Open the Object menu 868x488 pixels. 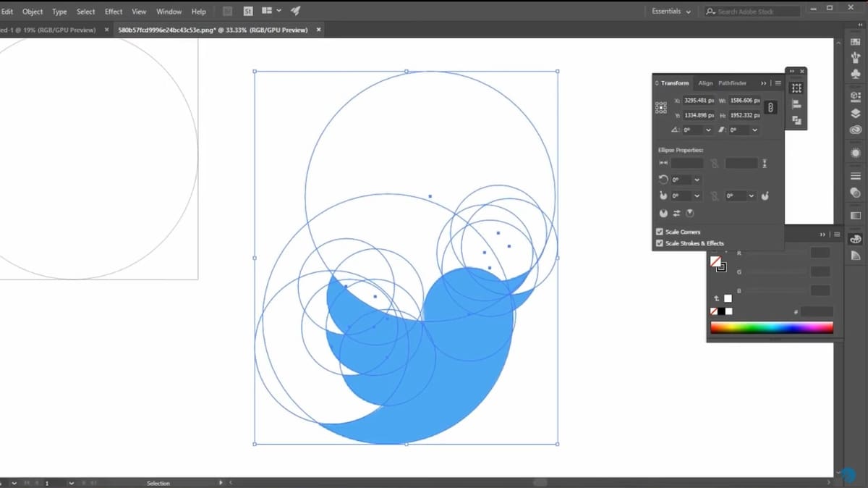tap(33, 12)
